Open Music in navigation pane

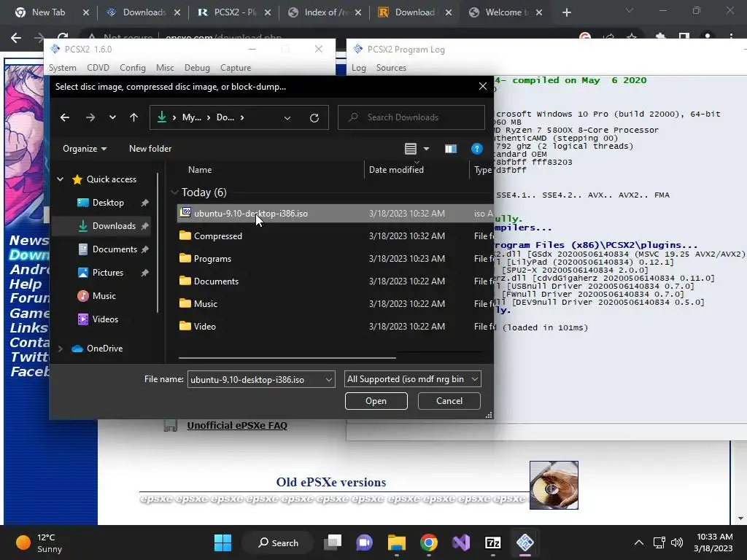click(x=104, y=296)
